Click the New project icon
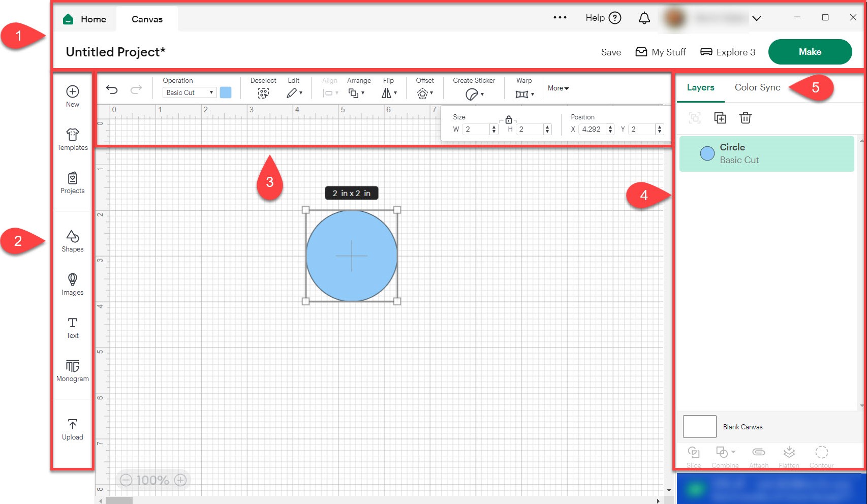This screenshot has width=867, height=504. (x=73, y=91)
